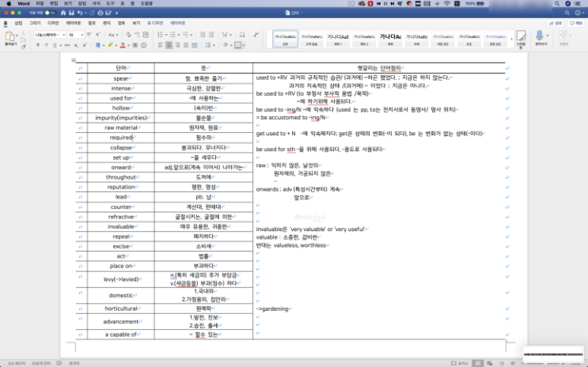588x367 pixels.
Task: Open the Insert ribbon tab
Action: point(18,23)
